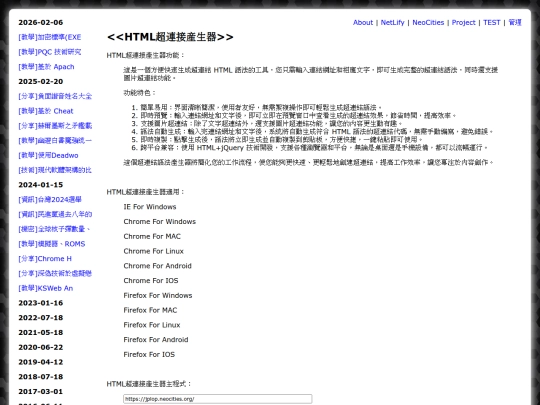The height and width of the screenshot is (405, 540).
Task: Expand the 2019-04-12 date group
Action: pyautogui.click(x=41, y=362)
